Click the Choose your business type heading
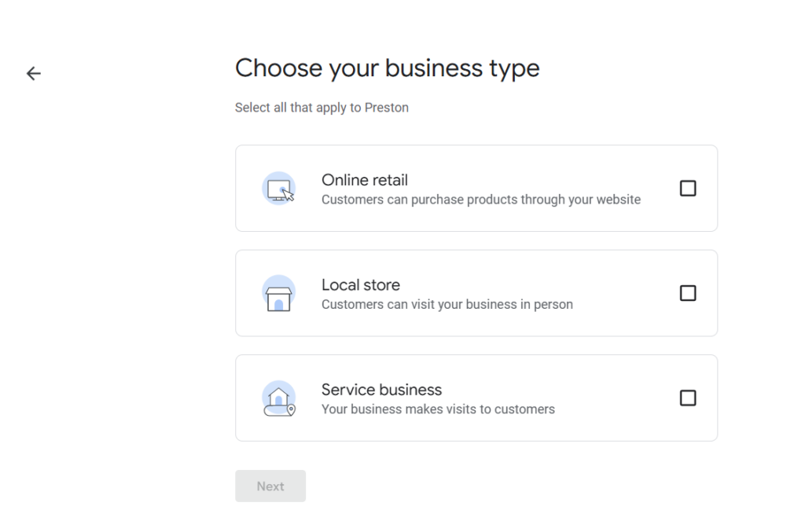This screenshot has width=805, height=532. (x=387, y=68)
